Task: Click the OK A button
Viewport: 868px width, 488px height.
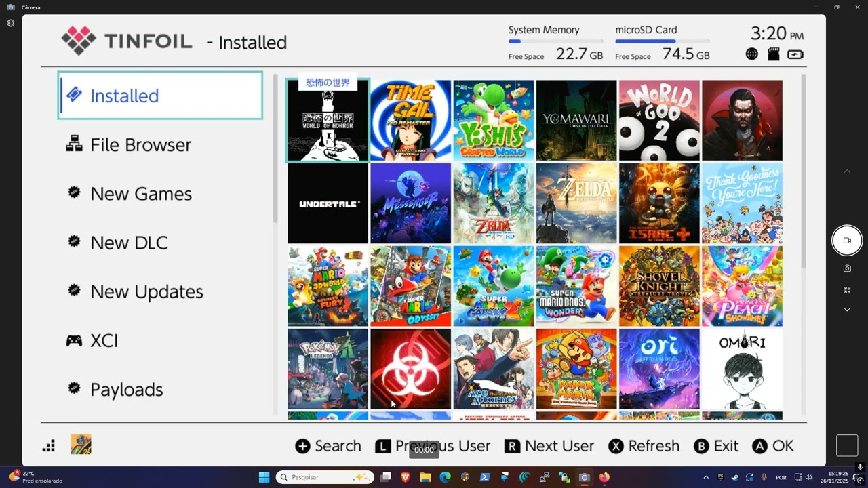Action: pyautogui.click(x=773, y=446)
